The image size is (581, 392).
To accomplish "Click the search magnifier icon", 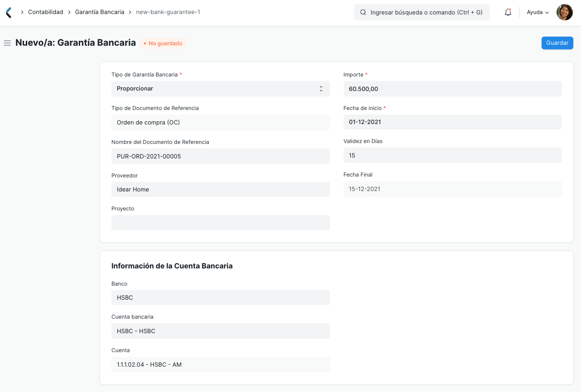I will tap(363, 13).
